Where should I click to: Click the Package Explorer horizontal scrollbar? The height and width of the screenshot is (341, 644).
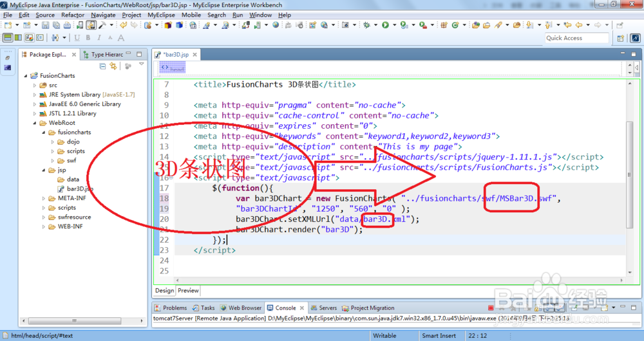(x=74, y=320)
